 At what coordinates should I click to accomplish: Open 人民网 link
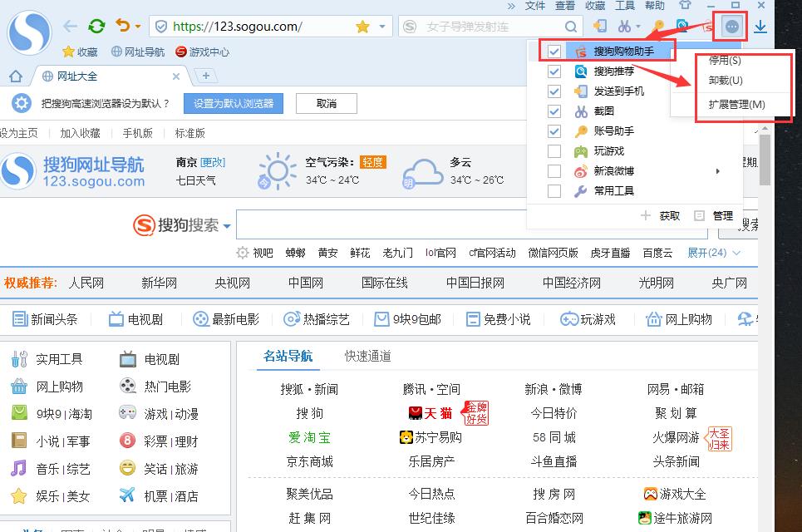(86, 283)
